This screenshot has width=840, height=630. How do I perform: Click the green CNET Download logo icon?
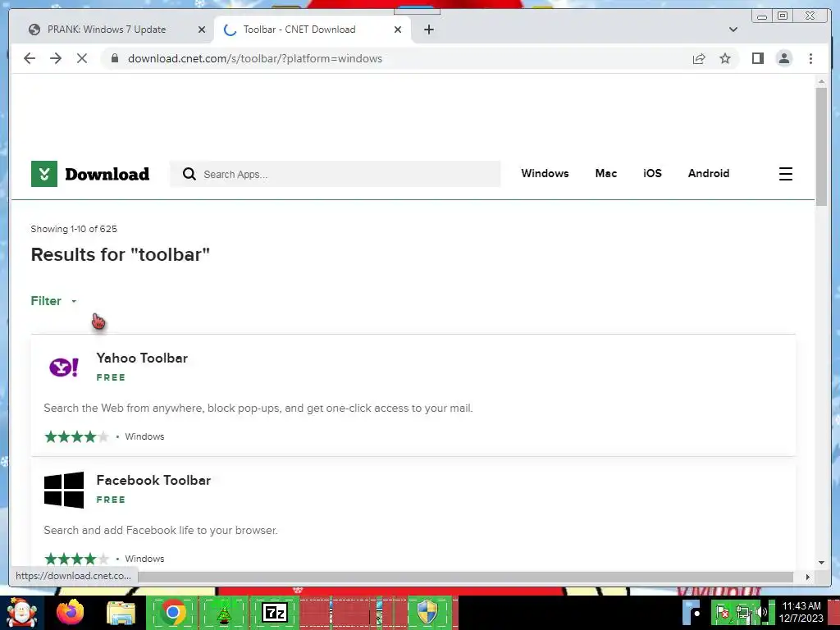44,174
